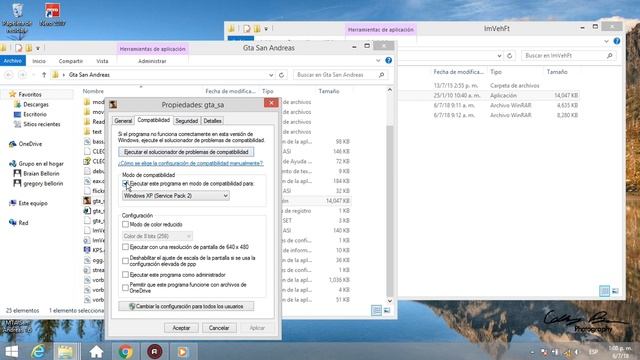Open the media player taskbar icon

point(183,351)
